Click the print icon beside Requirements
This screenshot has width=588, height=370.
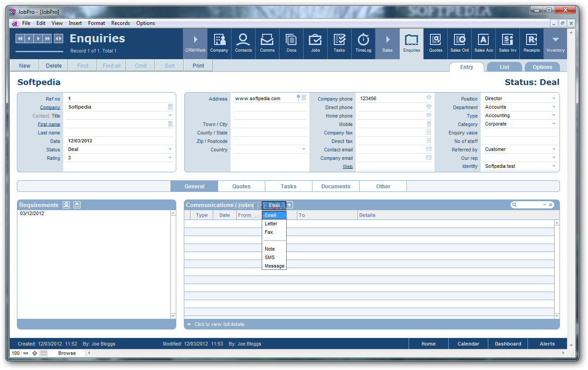pyautogui.click(x=77, y=205)
